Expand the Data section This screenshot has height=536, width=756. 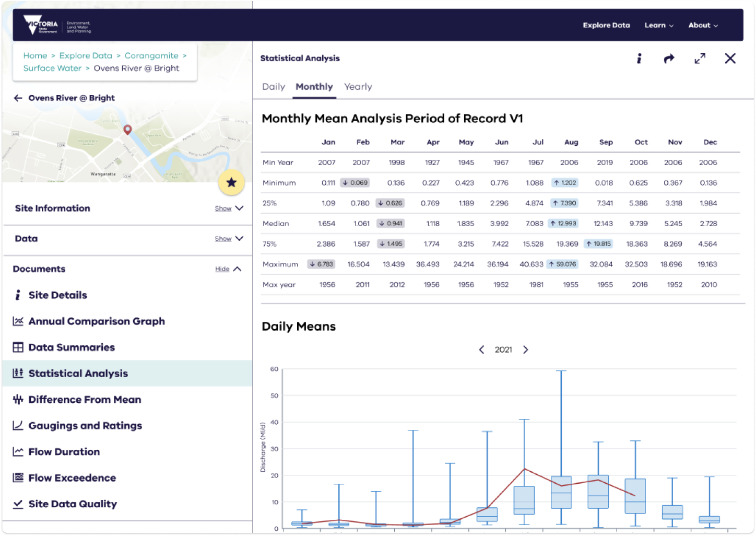[229, 239]
